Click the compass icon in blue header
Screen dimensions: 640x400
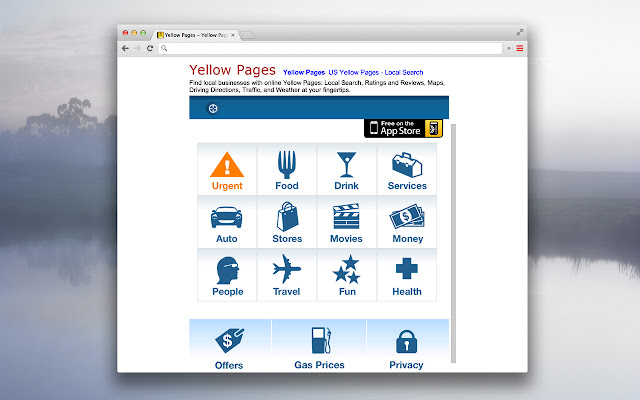pyautogui.click(x=213, y=109)
